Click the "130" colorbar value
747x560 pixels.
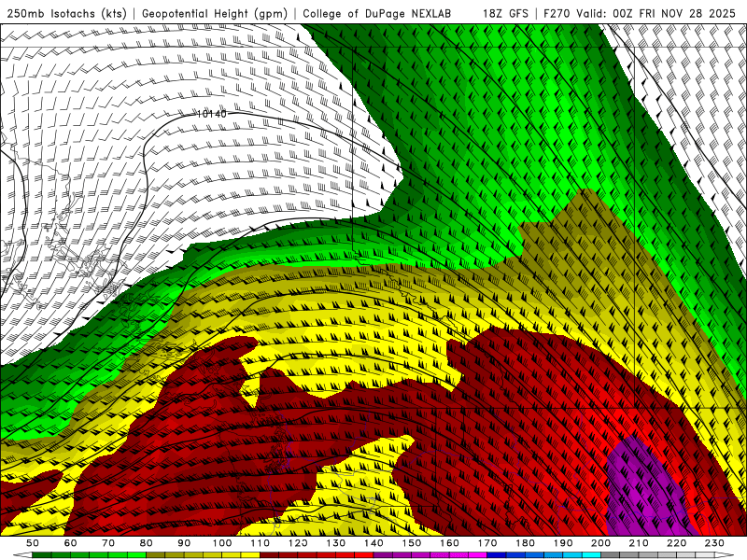click(x=336, y=543)
